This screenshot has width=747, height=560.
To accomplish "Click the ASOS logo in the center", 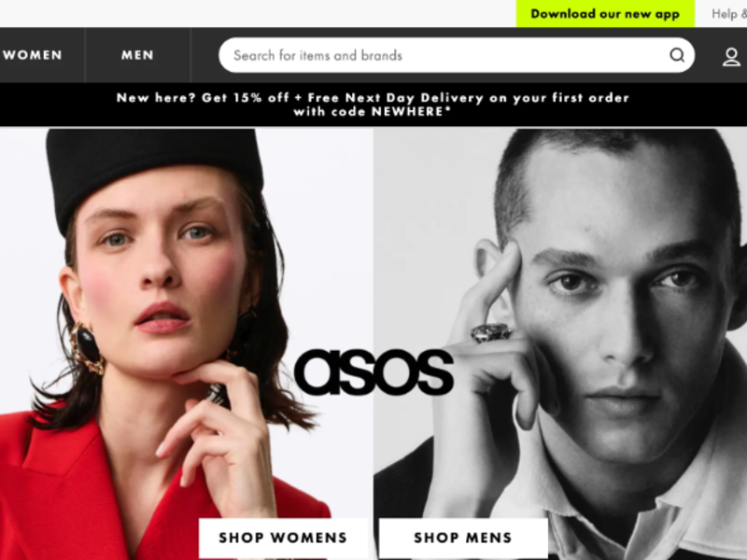I will pos(374,372).
